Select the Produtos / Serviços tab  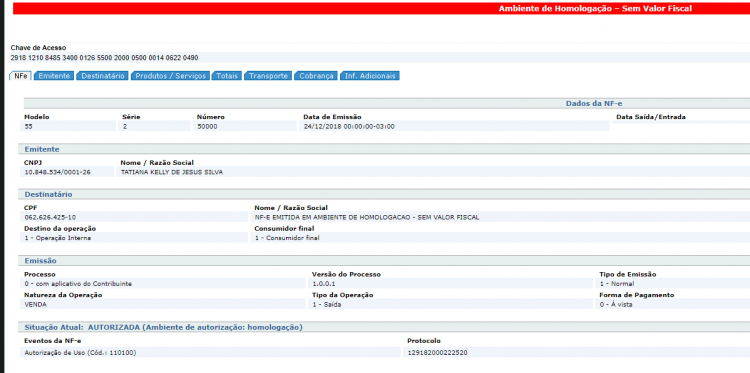[170, 76]
